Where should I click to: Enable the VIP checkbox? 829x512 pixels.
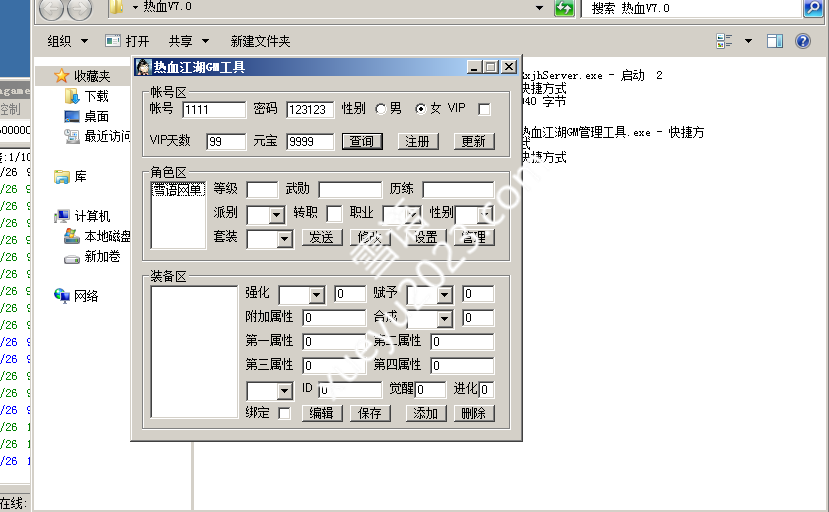[484, 109]
